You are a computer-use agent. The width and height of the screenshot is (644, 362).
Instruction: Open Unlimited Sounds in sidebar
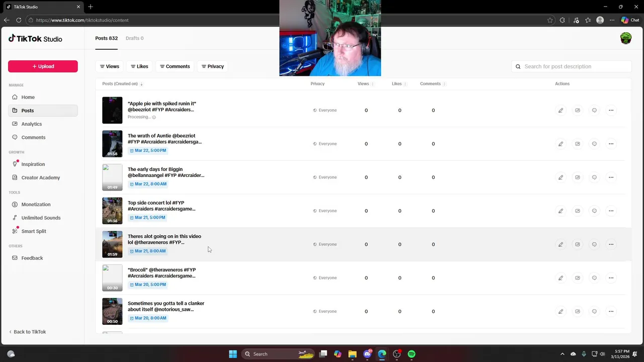[x=43, y=218]
